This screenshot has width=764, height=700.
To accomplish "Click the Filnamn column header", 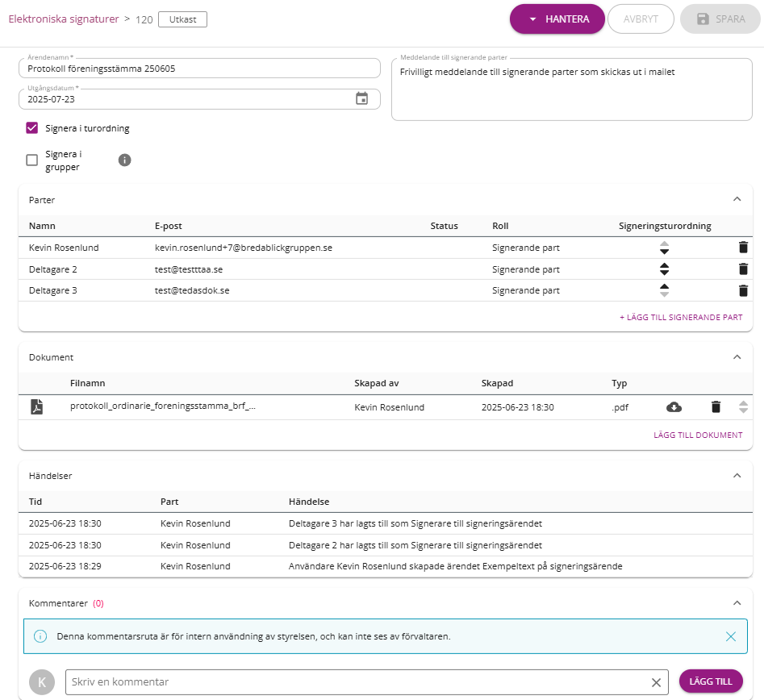I will (x=88, y=383).
